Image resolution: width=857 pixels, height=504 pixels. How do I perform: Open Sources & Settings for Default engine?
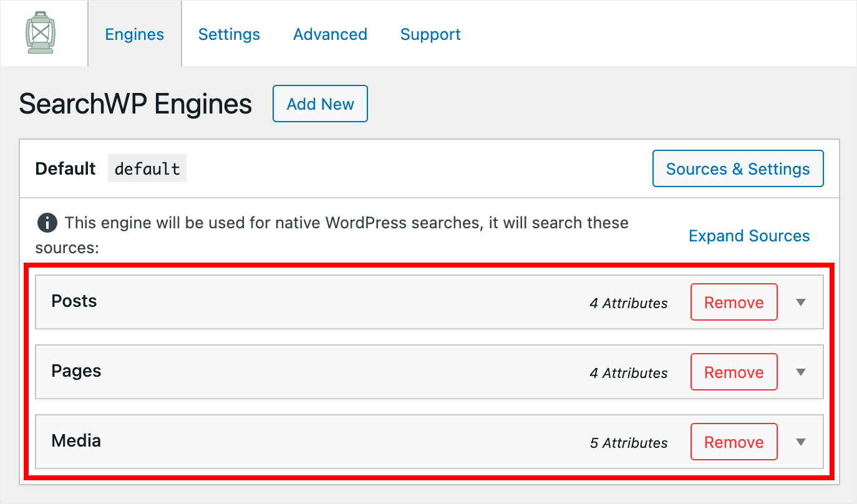click(738, 168)
